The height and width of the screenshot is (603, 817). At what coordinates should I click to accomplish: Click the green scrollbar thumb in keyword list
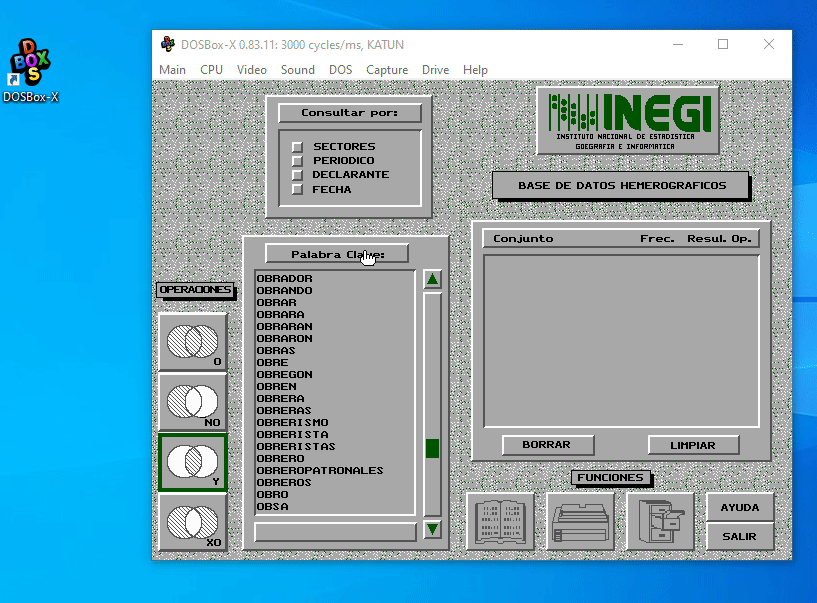tap(432, 448)
